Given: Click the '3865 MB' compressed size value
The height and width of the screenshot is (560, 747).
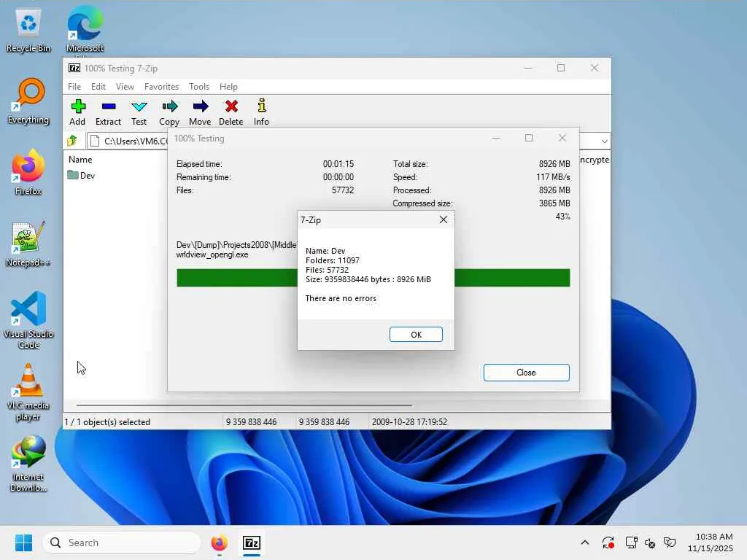Looking at the screenshot, I should (554, 203).
